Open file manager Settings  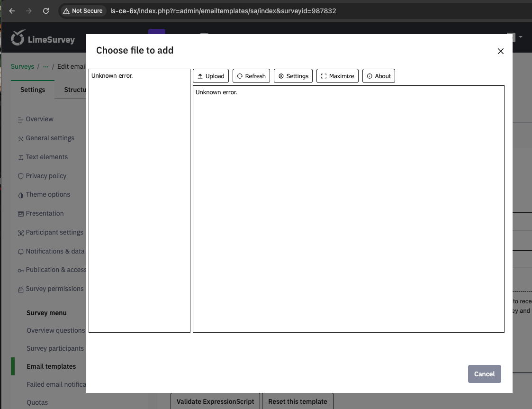[x=293, y=76]
